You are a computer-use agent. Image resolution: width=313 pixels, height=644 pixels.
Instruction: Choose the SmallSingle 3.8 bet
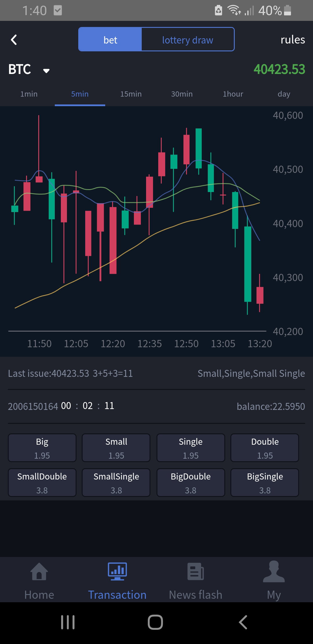pos(116,482)
